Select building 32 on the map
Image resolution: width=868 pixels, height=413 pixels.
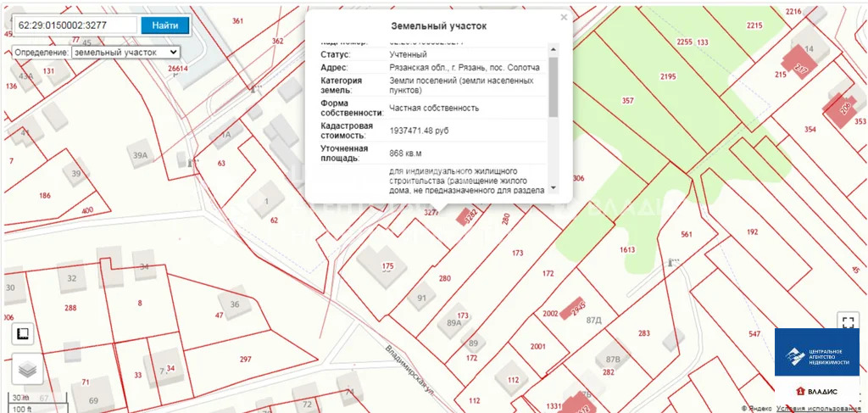click(x=71, y=278)
